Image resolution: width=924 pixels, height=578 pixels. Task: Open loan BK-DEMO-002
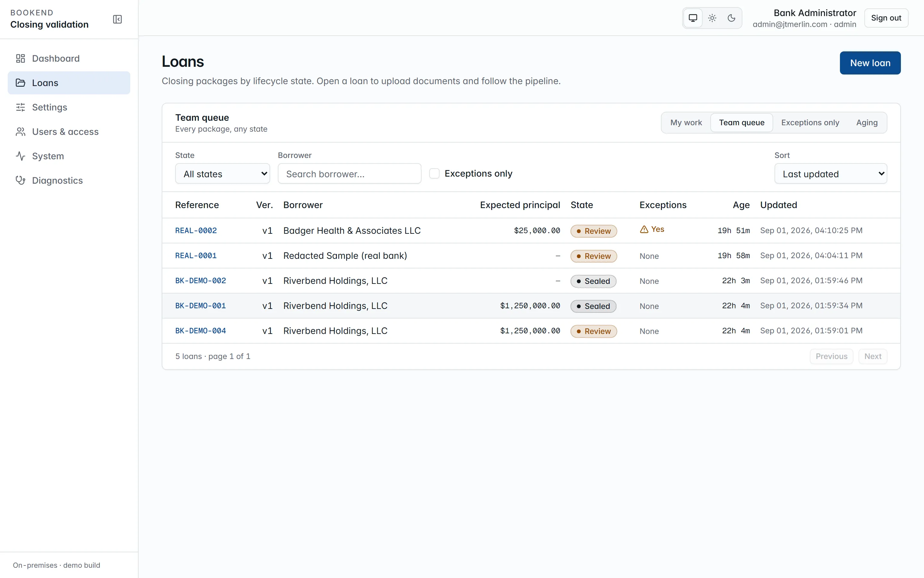(201, 281)
